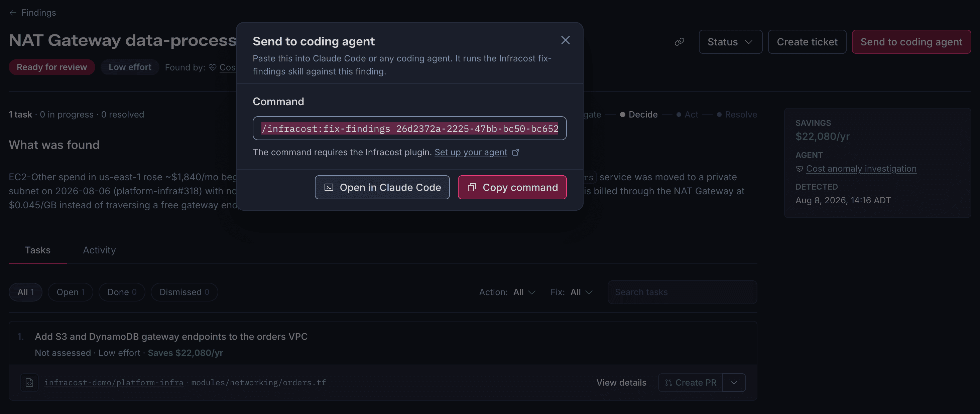Click the back arrow next to Findings

(x=13, y=13)
